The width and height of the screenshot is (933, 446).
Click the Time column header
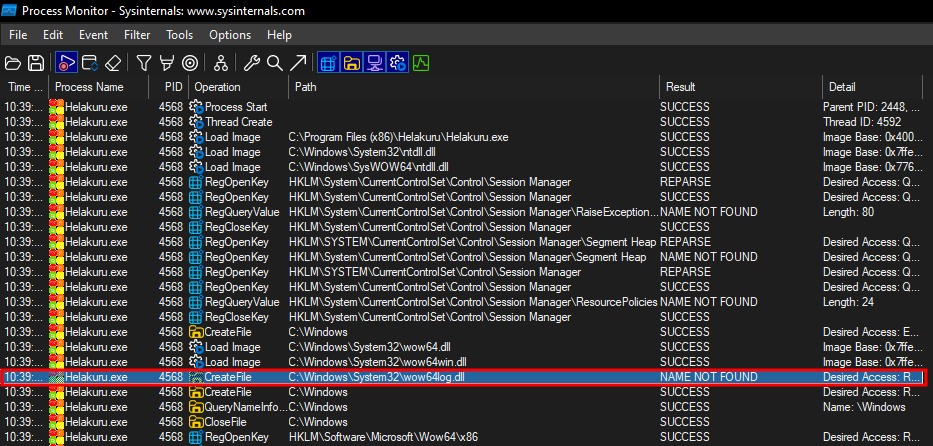[25, 87]
